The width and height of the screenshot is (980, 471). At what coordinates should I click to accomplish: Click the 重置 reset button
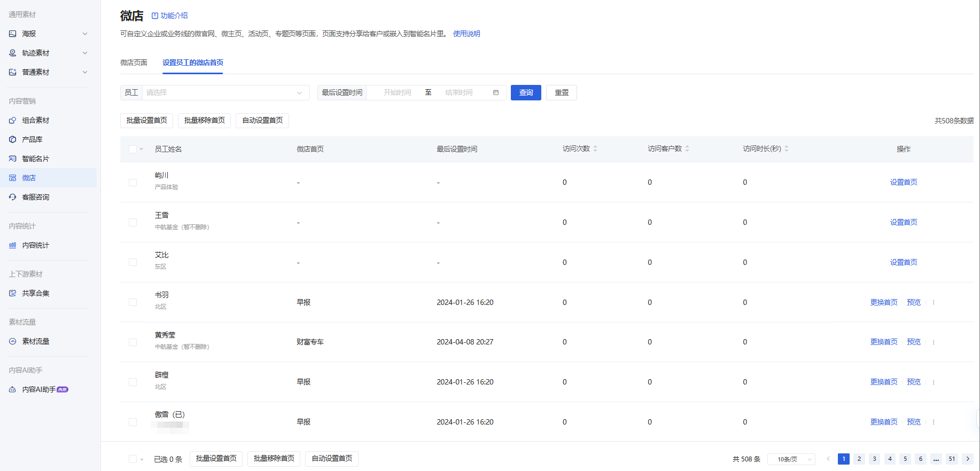[562, 92]
